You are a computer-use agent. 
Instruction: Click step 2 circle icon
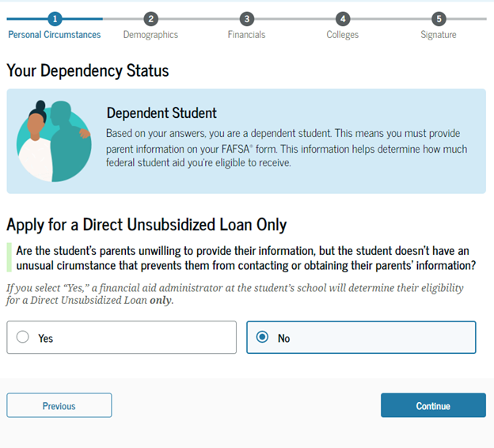click(x=151, y=18)
